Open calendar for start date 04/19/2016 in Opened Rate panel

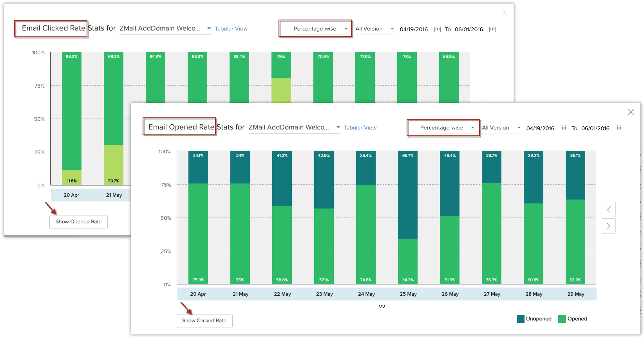point(564,128)
